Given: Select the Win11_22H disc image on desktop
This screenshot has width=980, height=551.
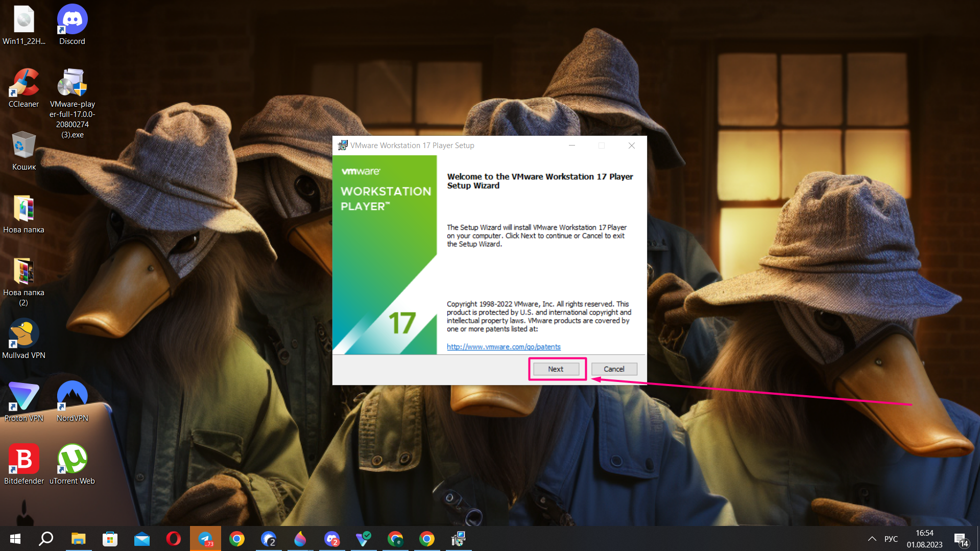Looking at the screenshot, I should point(23,25).
